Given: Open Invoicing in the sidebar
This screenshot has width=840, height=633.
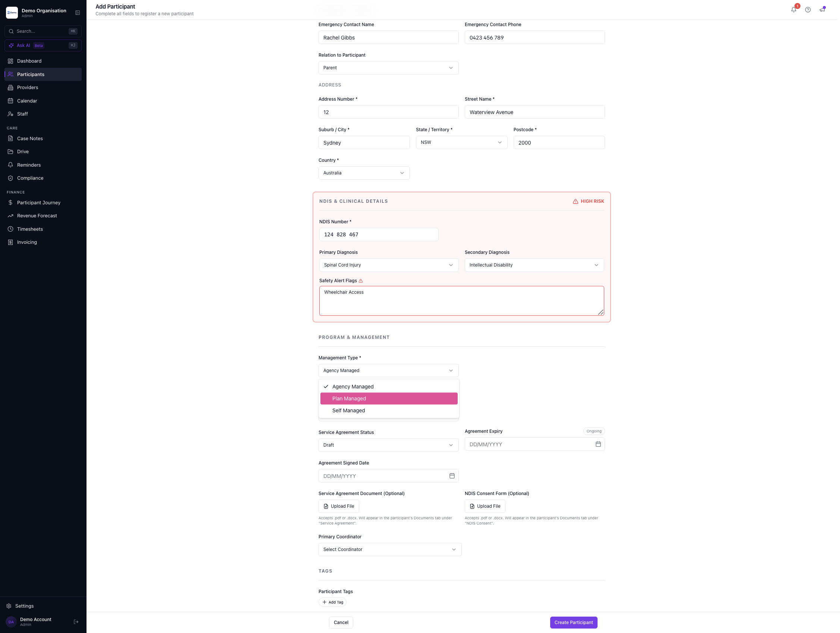Looking at the screenshot, I should pos(43,242).
